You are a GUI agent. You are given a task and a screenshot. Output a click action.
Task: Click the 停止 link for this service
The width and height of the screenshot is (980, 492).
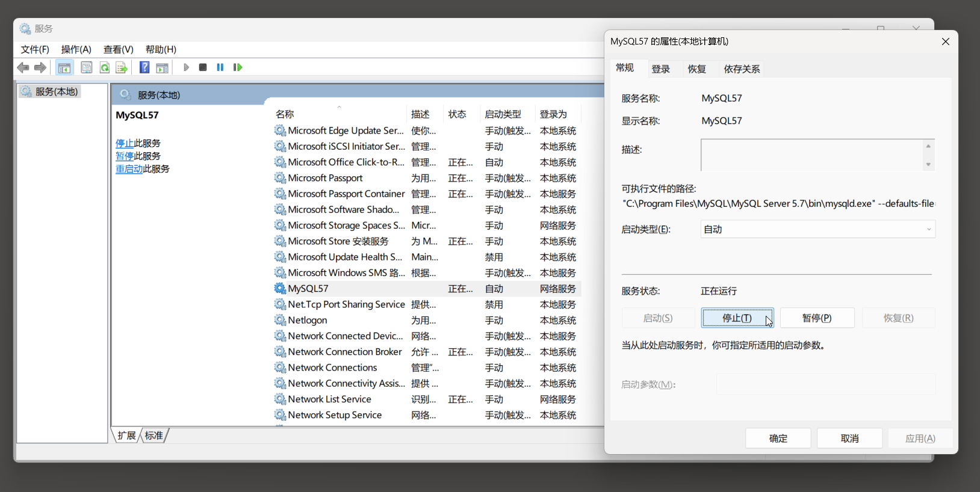pos(125,144)
